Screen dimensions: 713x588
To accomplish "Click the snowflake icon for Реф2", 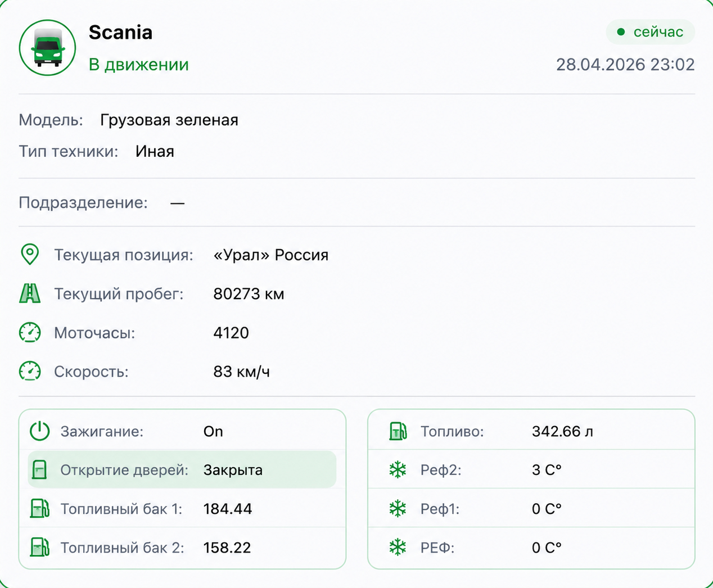I will tap(398, 470).
